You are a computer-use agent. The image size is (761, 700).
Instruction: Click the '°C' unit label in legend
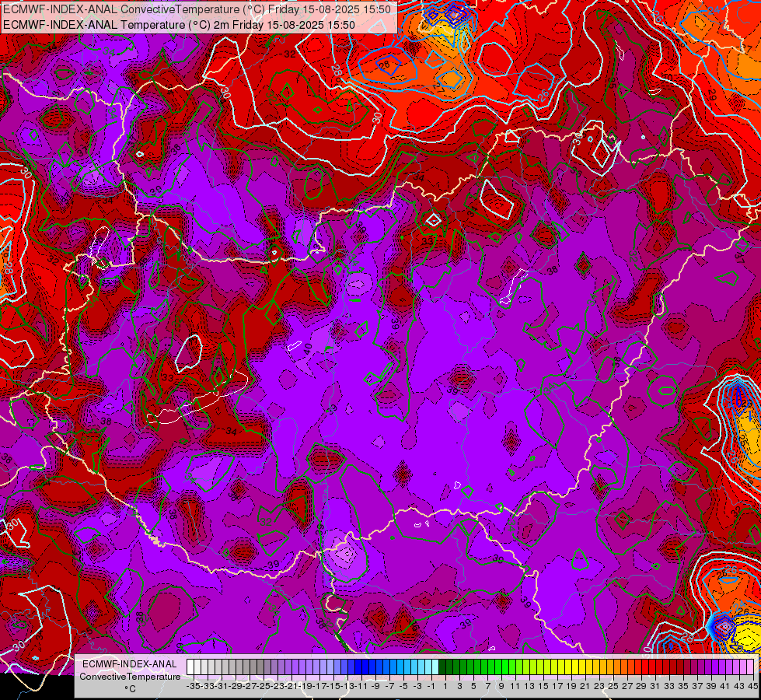[130, 689]
